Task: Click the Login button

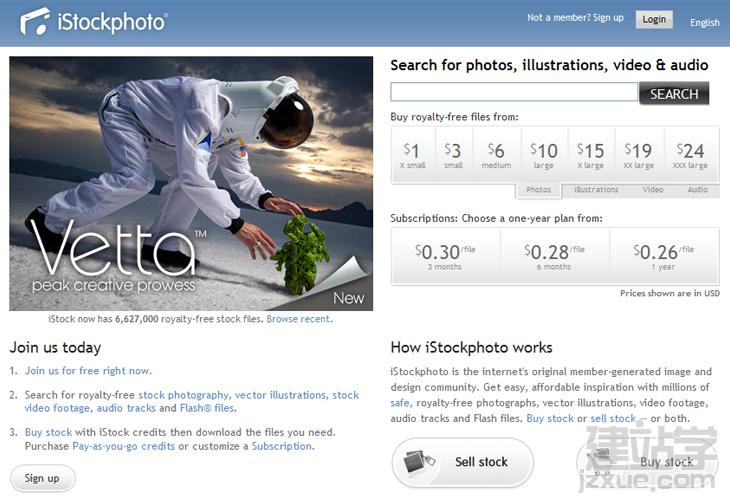Action: [654, 20]
